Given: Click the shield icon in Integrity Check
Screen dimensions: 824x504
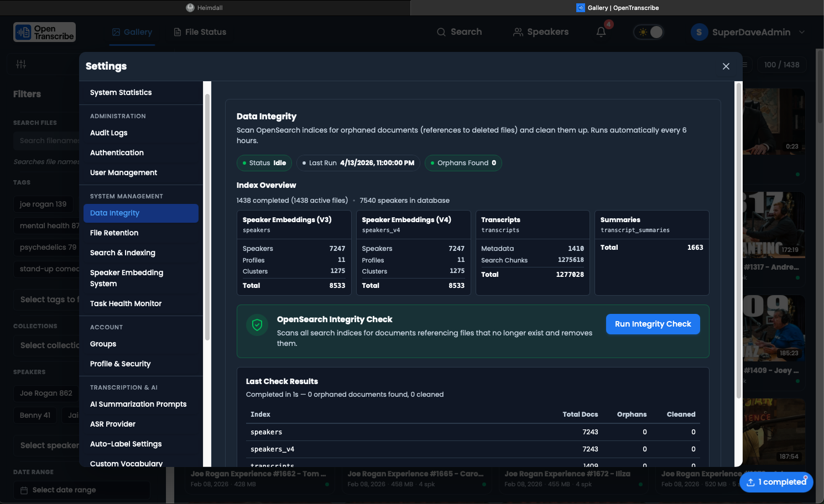Looking at the screenshot, I should tap(257, 325).
